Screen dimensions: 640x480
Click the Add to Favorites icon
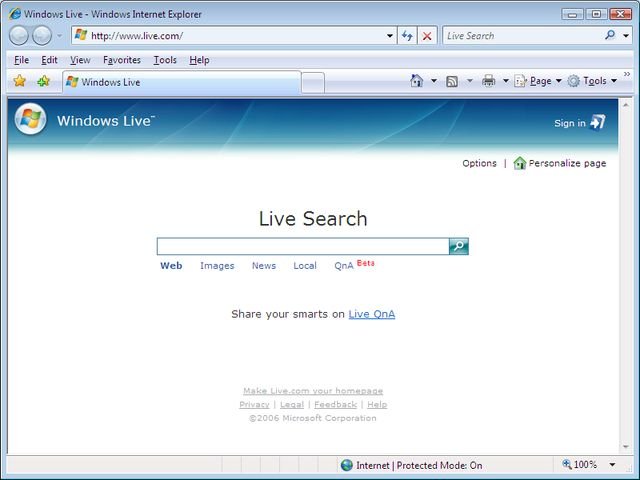43,81
